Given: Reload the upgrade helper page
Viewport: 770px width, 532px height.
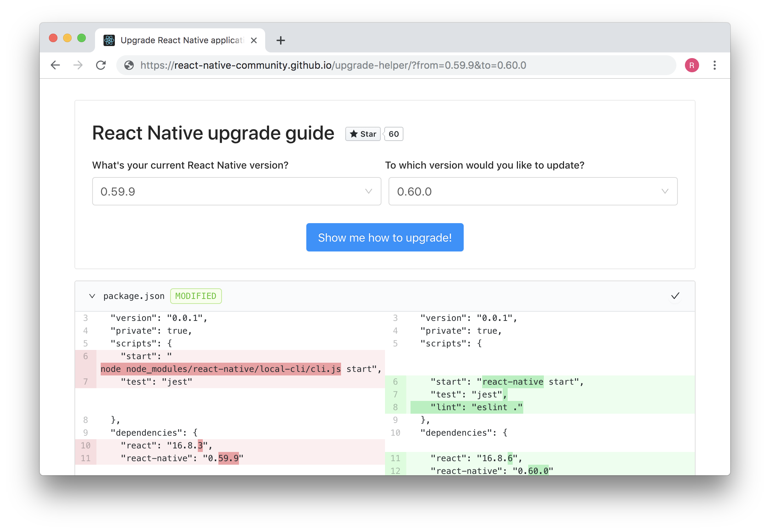Looking at the screenshot, I should point(101,65).
